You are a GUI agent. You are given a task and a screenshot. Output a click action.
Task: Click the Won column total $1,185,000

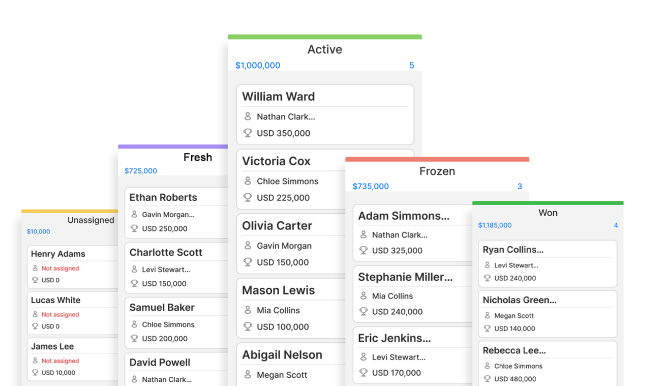495,225
